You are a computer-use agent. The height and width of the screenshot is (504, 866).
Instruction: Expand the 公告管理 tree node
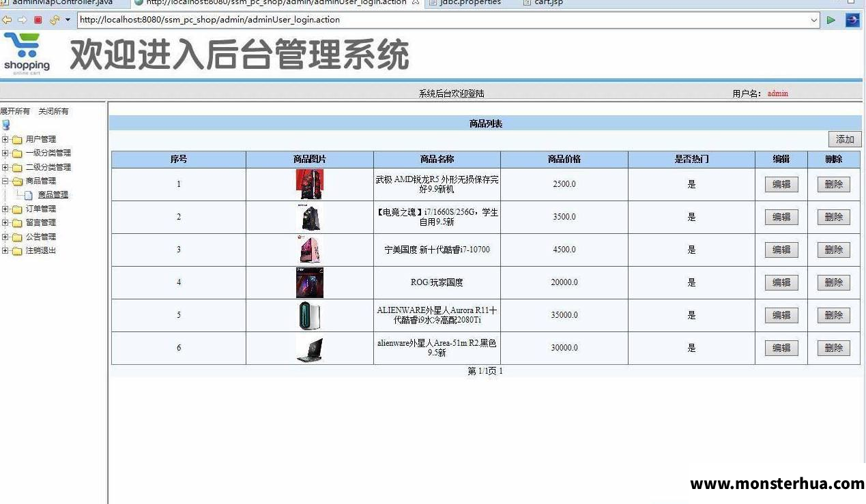click(5, 237)
